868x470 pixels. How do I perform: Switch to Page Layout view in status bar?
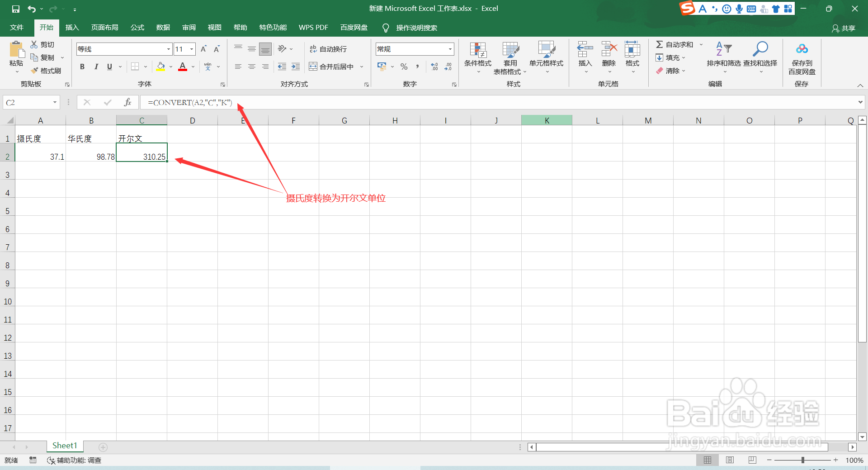pyautogui.click(x=730, y=460)
